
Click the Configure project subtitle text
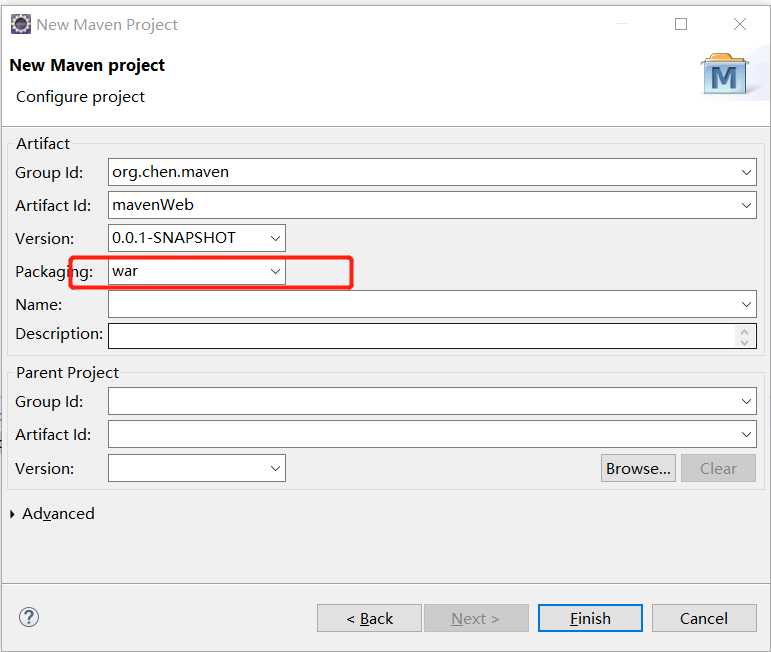click(80, 97)
